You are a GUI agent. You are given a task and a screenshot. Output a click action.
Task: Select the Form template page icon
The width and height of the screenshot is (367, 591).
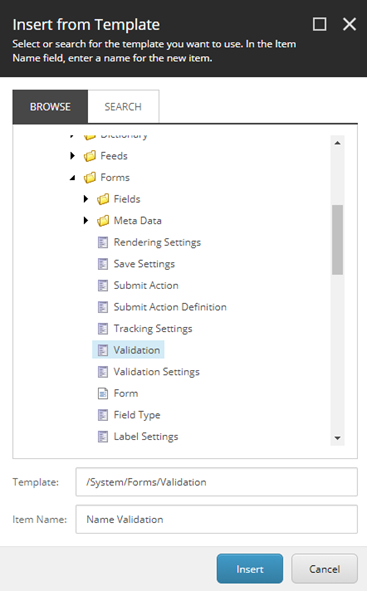coord(103,393)
